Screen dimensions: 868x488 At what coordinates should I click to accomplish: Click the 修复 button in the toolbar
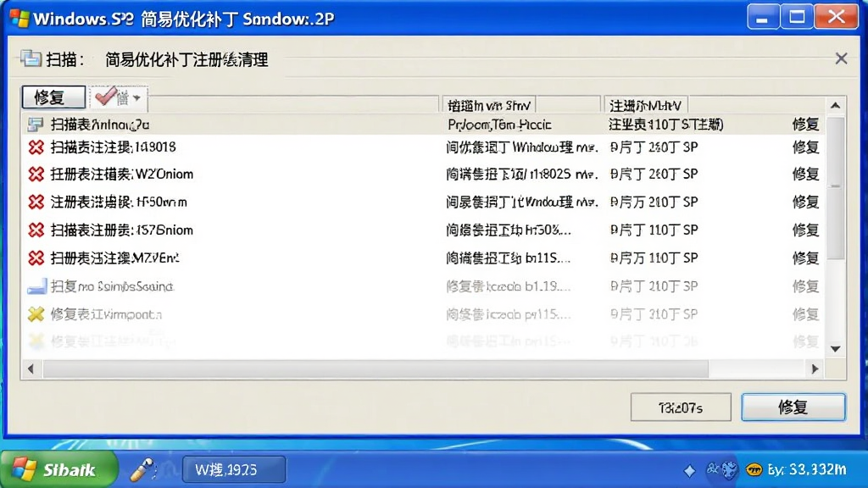53,97
